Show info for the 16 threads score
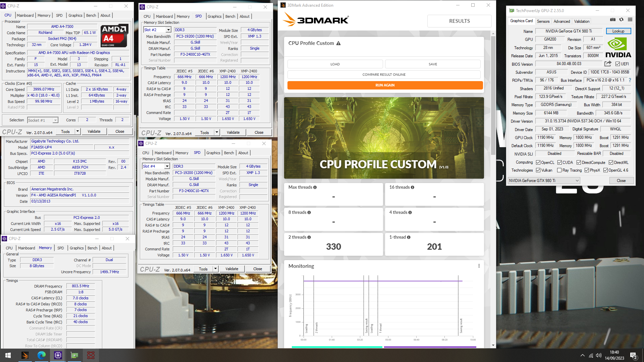The image size is (644, 362). coord(413,187)
